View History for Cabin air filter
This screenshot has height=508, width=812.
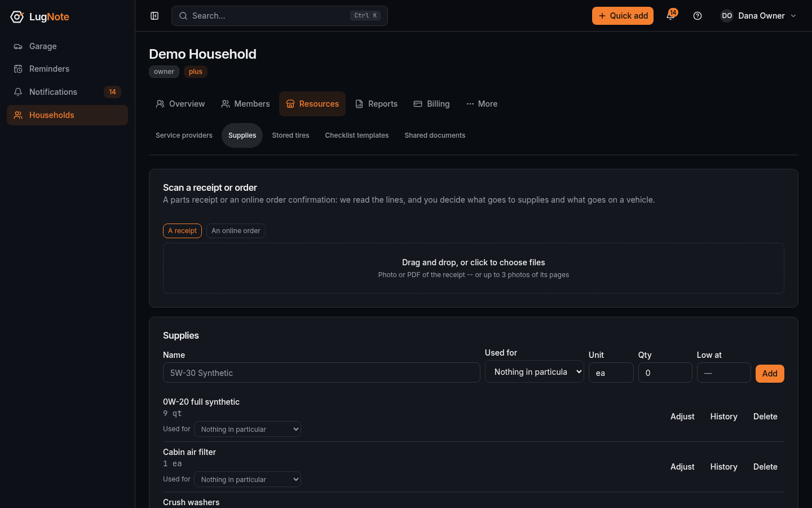723,467
